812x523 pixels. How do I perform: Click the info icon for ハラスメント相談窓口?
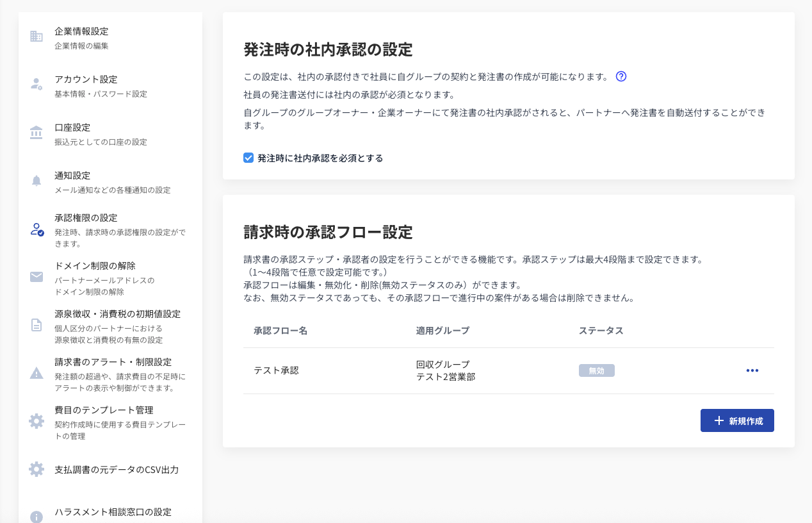[x=37, y=517]
